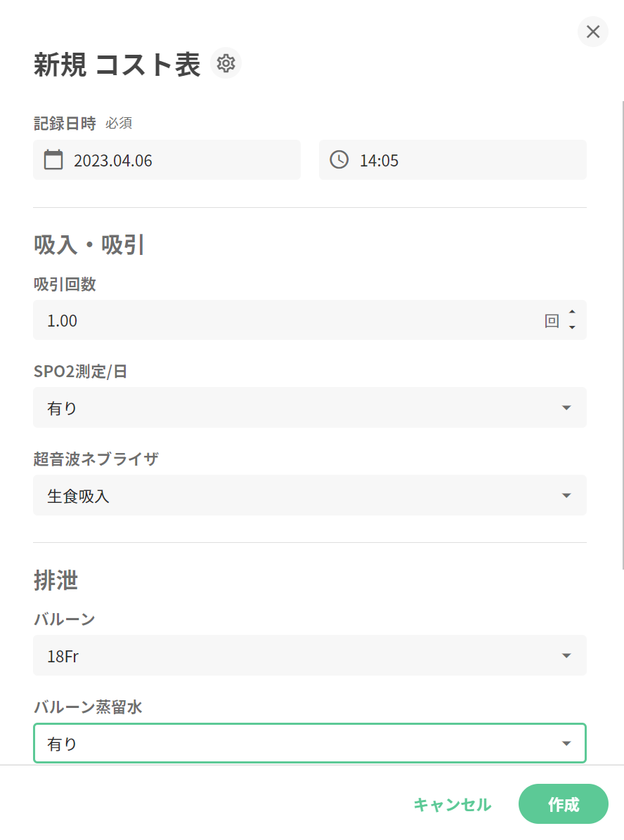Expand the 超音波ネブライザ dropdown
624x840 pixels.
309,496
